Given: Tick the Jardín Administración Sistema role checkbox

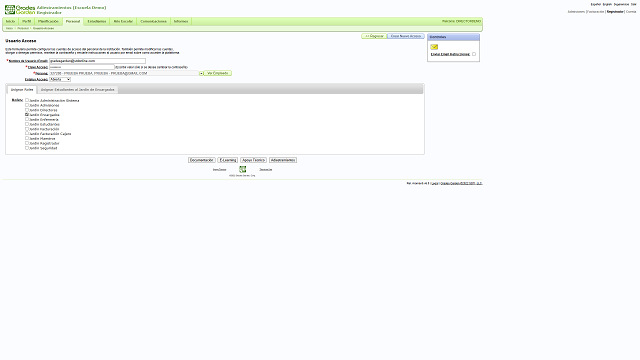Looking at the screenshot, I should pos(27,100).
